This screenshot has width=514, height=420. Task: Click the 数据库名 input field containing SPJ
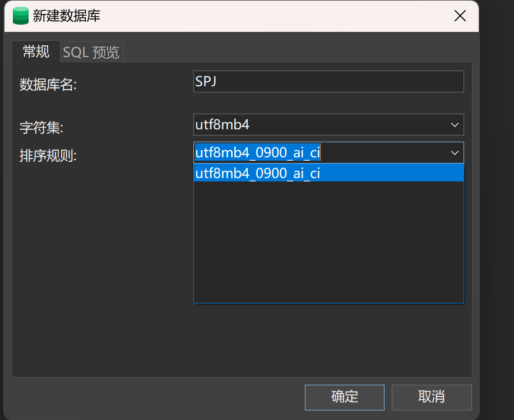tap(328, 82)
